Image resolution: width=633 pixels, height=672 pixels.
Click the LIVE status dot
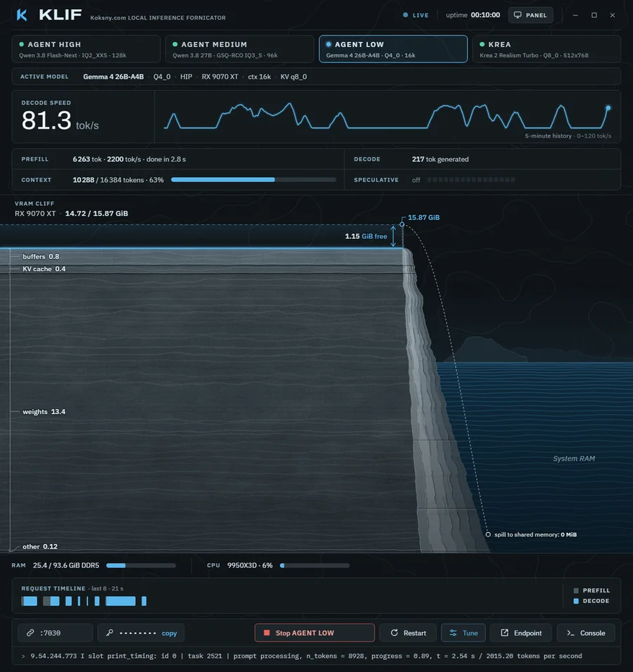(405, 15)
